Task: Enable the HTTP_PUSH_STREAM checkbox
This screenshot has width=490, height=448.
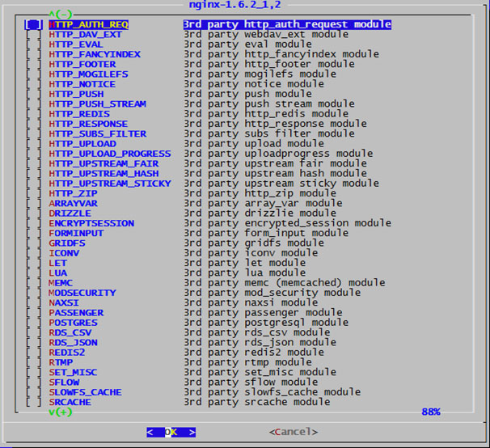Action: click(x=33, y=104)
